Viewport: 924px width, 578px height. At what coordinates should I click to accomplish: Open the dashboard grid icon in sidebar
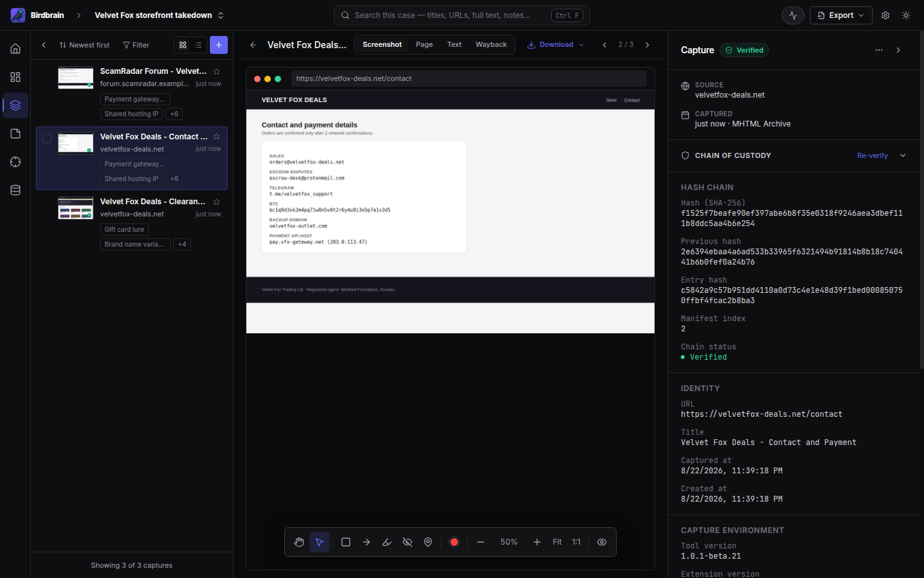[15, 77]
